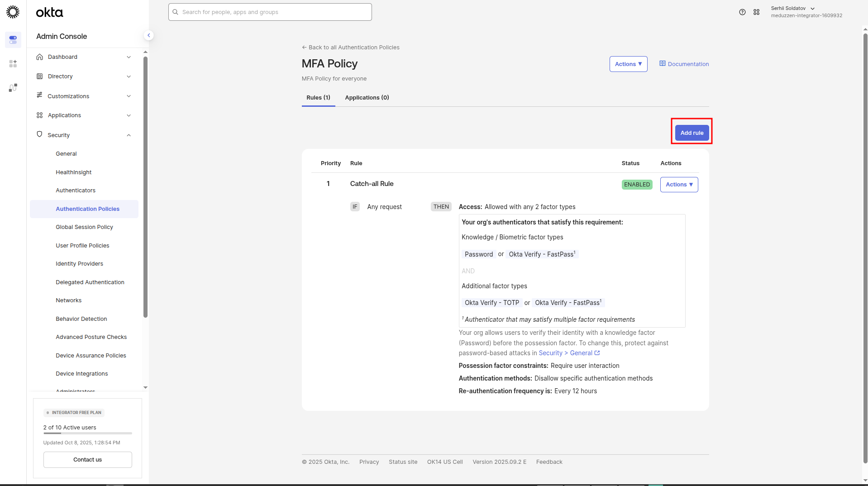Open the add apps grid-plus icon in left rail
The width and height of the screenshot is (868, 486).
13,63
